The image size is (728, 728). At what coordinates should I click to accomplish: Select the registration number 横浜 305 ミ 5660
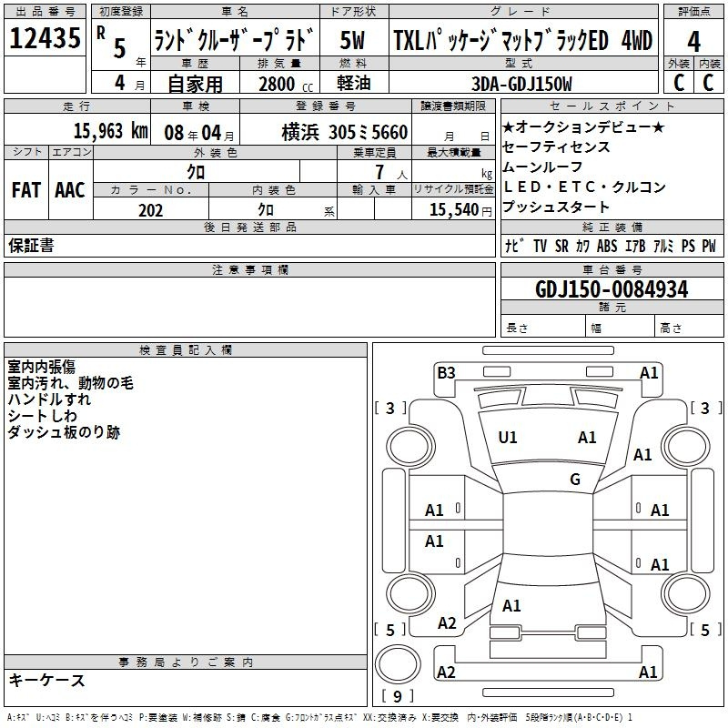click(345, 133)
